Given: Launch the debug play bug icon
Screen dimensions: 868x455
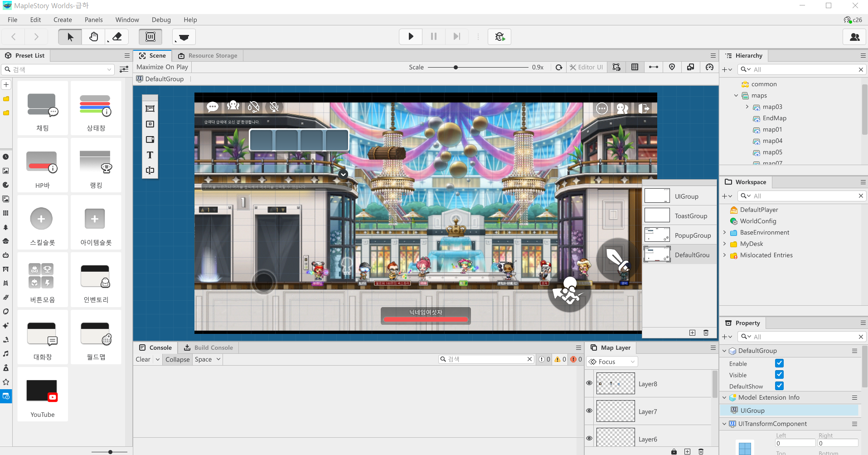Looking at the screenshot, I should pyautogui.click(x=499, y=37).
